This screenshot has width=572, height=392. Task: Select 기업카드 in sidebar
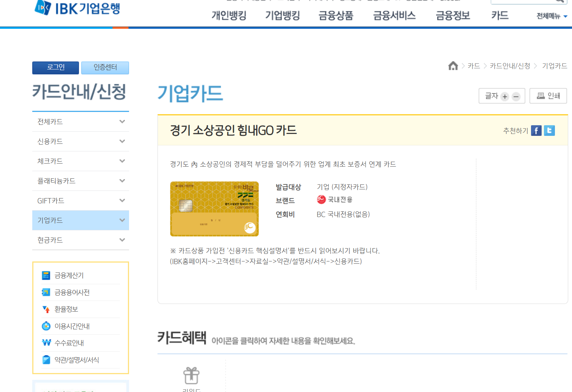[x=80, y=220]
